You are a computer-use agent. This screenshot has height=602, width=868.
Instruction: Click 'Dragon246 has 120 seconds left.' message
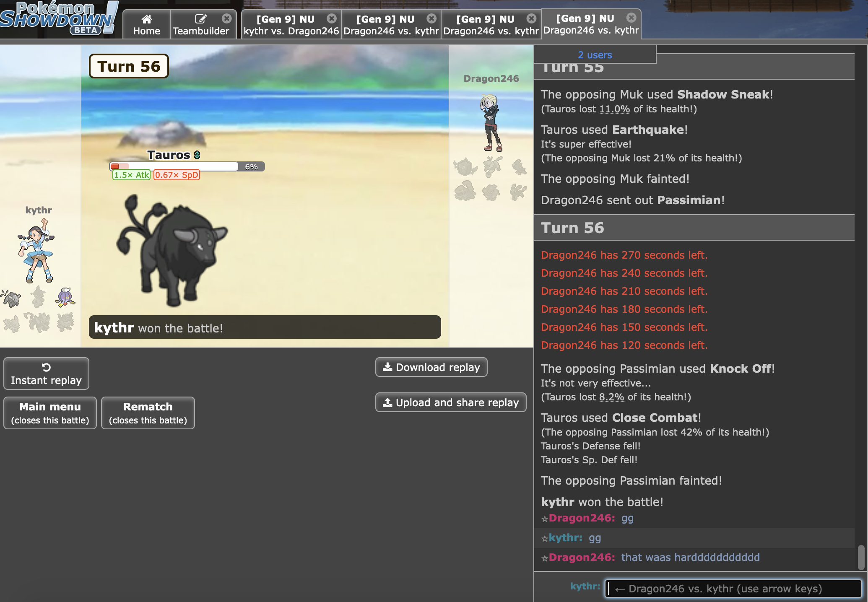pyautogui.click(x=624, y=345)
